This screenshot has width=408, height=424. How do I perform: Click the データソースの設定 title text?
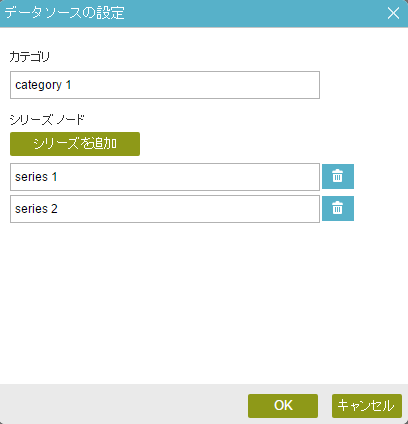click(65, 13)
